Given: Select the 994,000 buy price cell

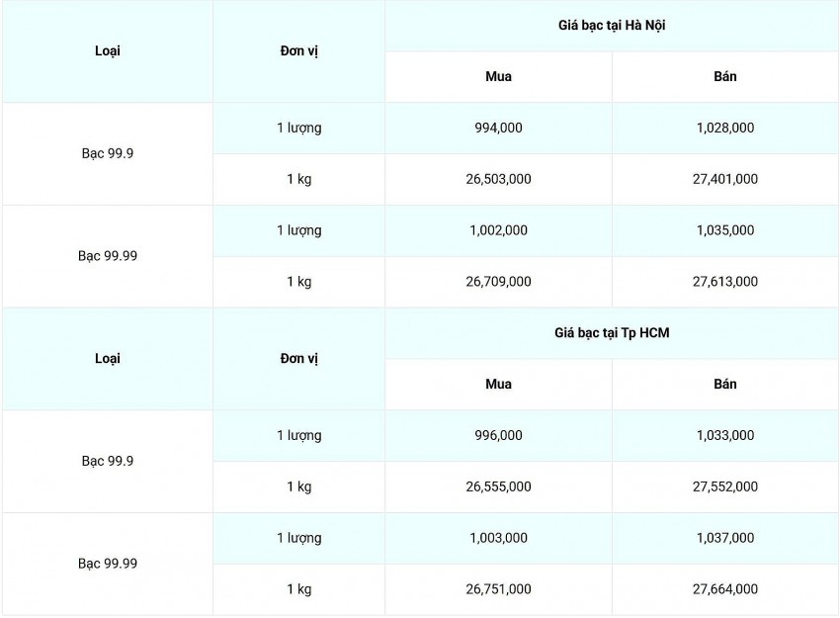Looking at the screenshot, I should click(x=498, y=128).
